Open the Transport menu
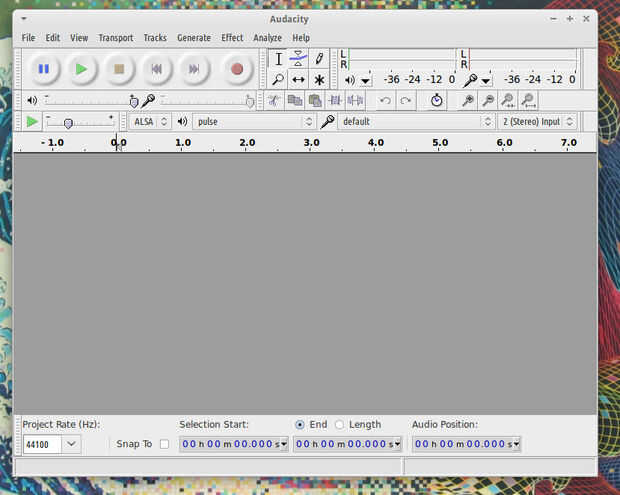The width and height of the screenshot is (620, 495). pos(116,38)
